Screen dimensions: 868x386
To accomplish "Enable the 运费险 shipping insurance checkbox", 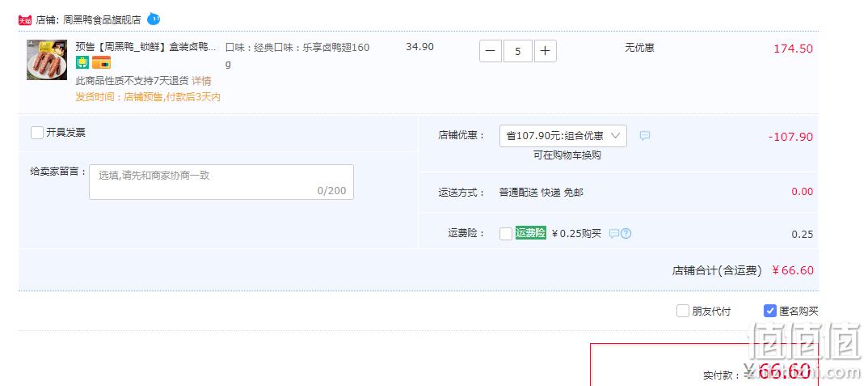I will coord(505,234).
